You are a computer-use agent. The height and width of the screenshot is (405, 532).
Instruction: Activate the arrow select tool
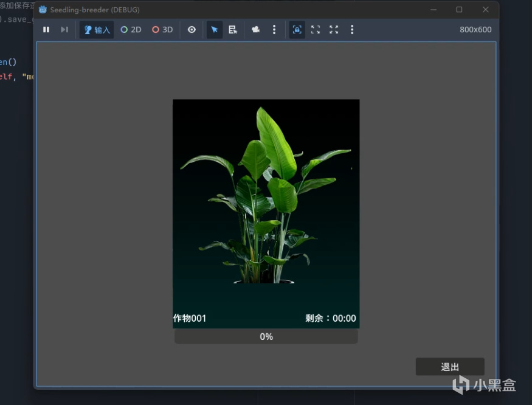(215, 30)
